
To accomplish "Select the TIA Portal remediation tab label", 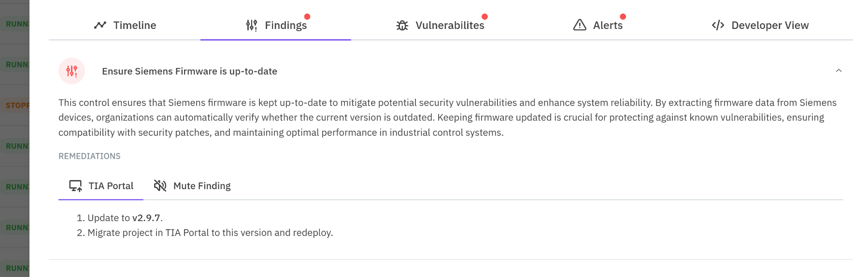I will (111, 186).
